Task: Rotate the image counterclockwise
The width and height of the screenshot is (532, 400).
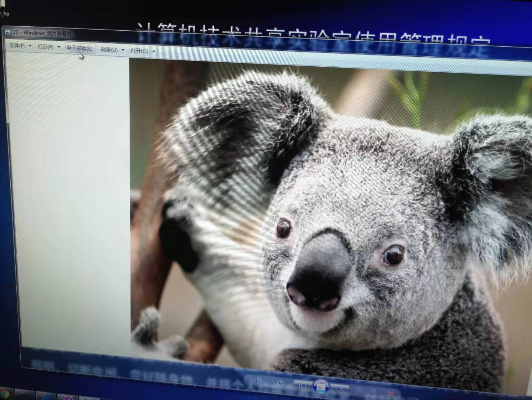Action: (x=359, y=390)
